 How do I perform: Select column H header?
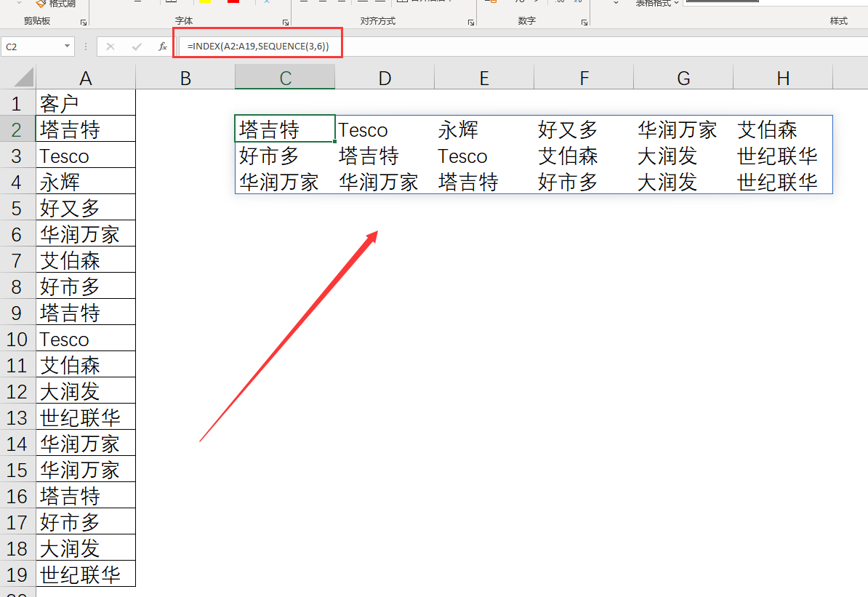point(783,77)
